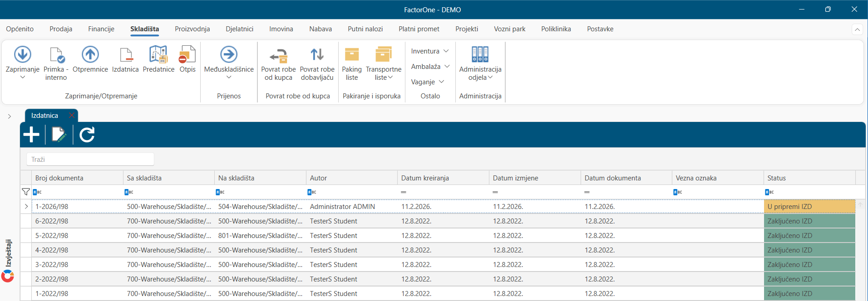Viewport: 868px width, 301px height.
Task: Expand the Ambalaža dropdown
Action: click(x=430, y=67)
